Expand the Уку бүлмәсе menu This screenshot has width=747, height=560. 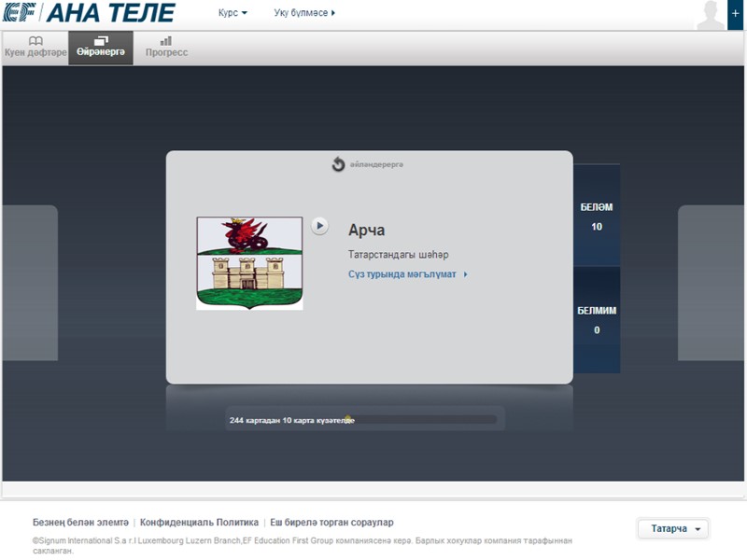click(x=304, y=13)
